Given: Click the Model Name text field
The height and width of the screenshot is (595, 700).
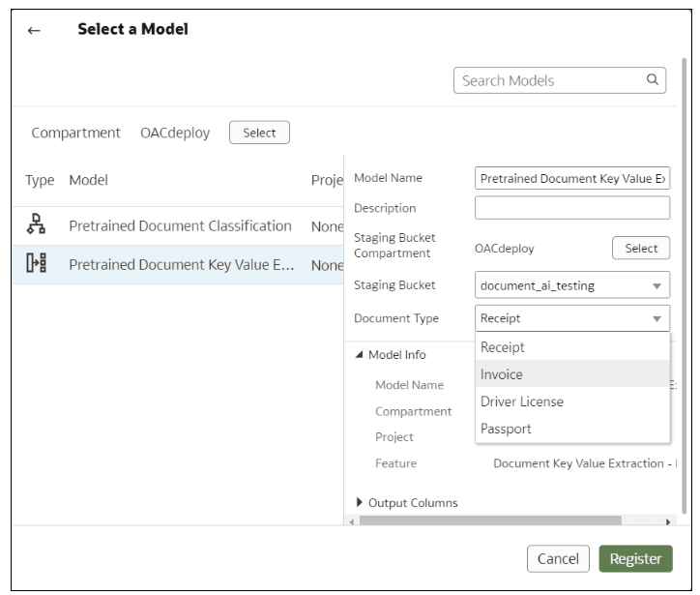Looking at the screenshot, I should [571, 179].
